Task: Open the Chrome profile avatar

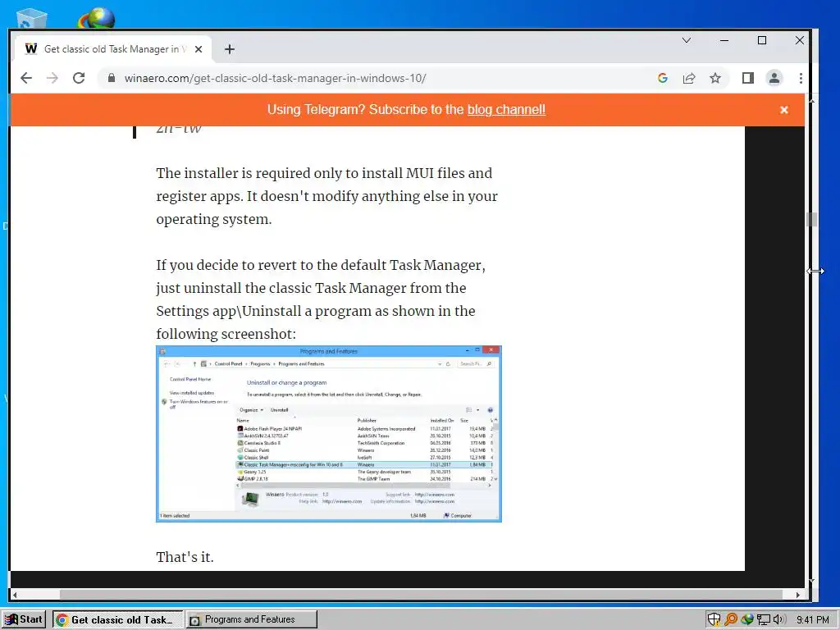Action: click(x=774, y=78)
